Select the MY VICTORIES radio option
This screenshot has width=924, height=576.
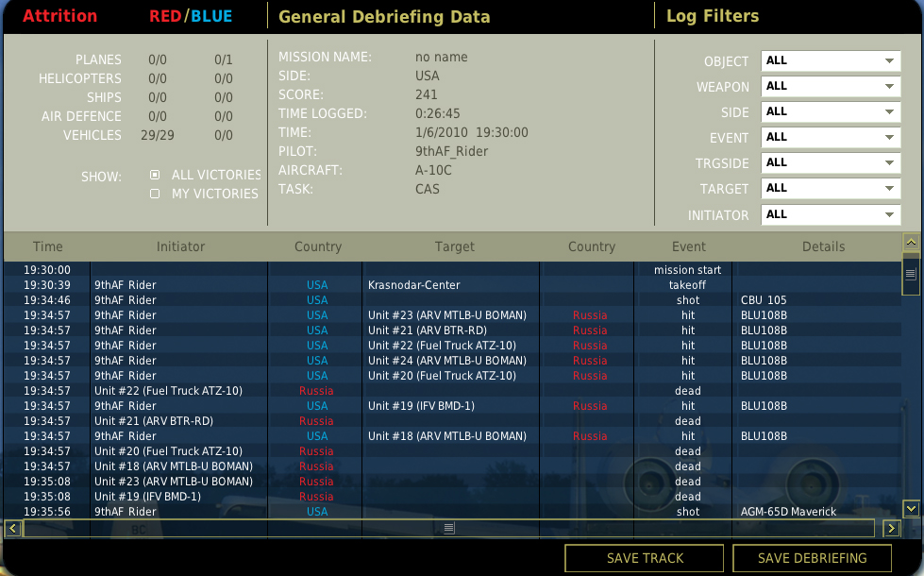tap(155, 194)
